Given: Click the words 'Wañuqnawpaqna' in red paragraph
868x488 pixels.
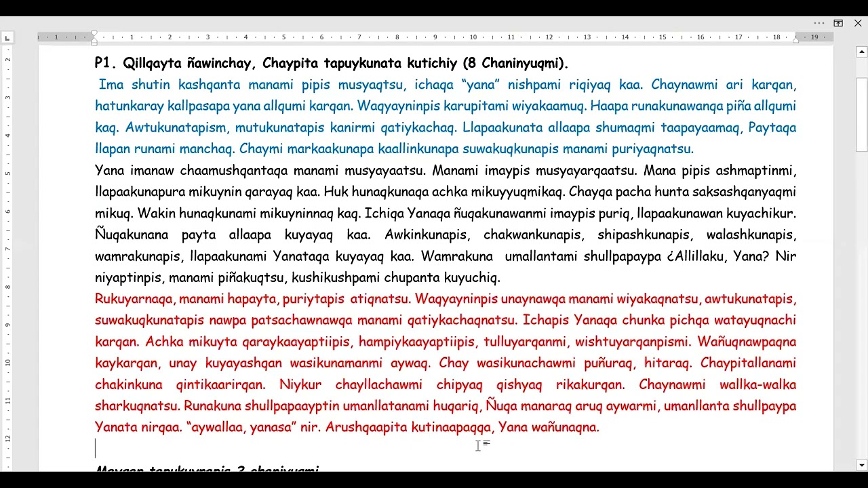Looking at the screenshot, I should (x=747, y=342).
